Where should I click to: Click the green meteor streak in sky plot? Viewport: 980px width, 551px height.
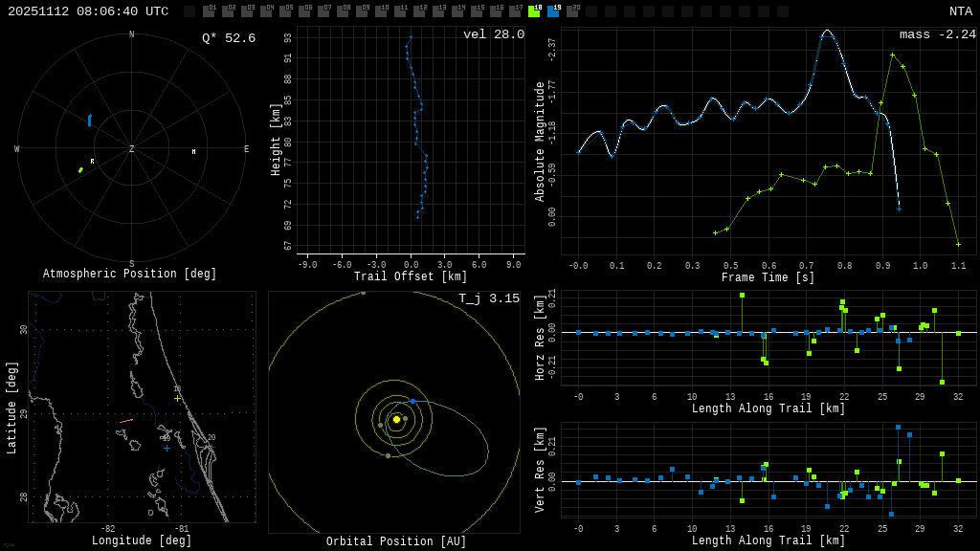click(x=80, y=170)
